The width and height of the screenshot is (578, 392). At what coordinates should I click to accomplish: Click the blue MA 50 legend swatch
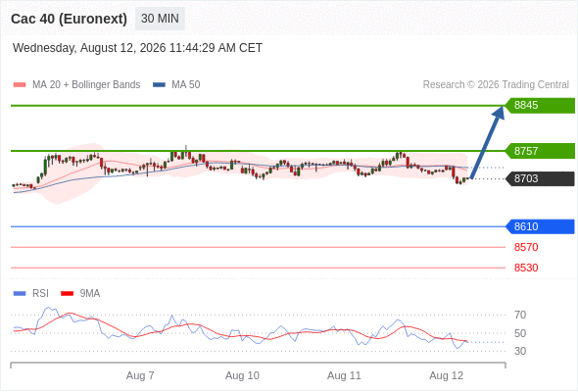click(x=159, y=85)
